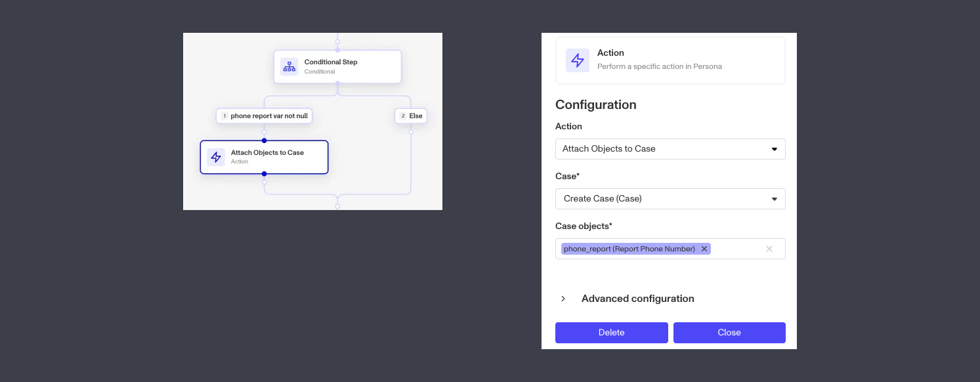Click the connector dot below the Else branch
The height and width of the screenshot is (382, 980).
point(411,132)
